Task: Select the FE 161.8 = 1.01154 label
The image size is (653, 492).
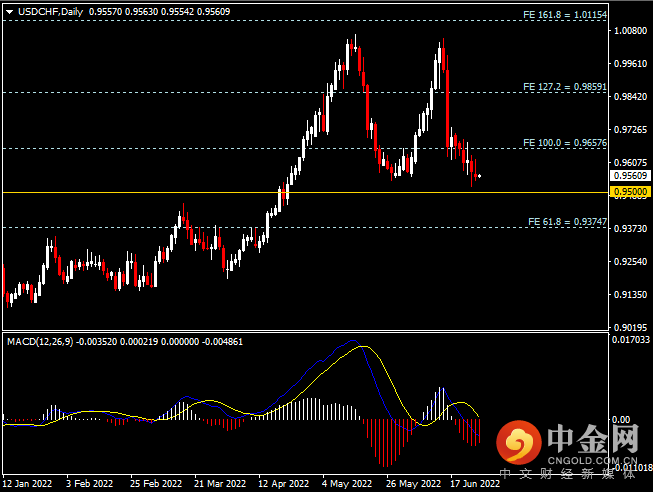Action: [x=565, y=15]
